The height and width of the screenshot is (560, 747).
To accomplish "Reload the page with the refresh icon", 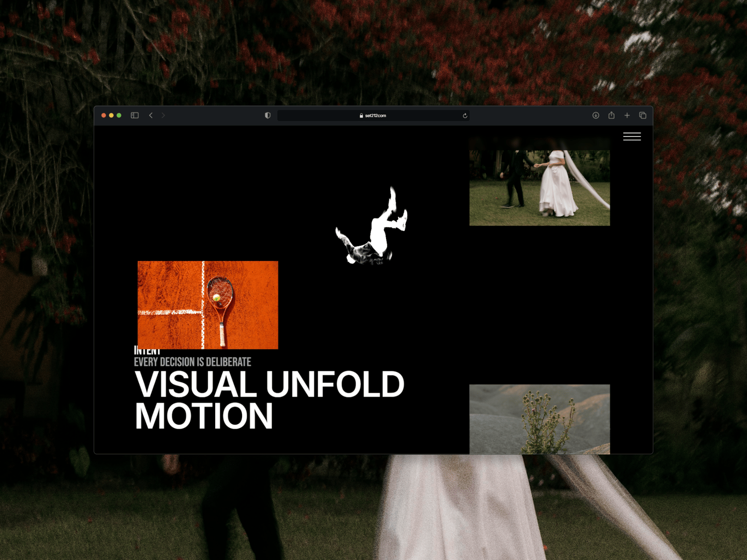I will [x=465, y=115].
